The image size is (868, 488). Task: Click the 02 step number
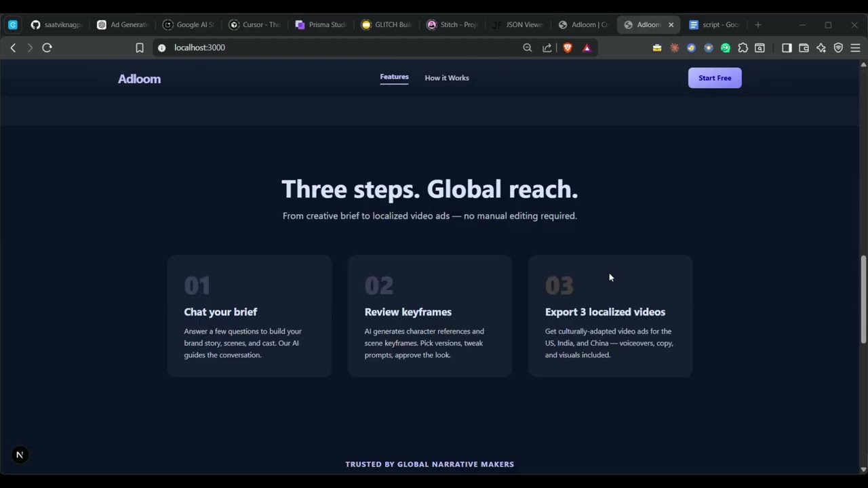[x=379, y=285]
